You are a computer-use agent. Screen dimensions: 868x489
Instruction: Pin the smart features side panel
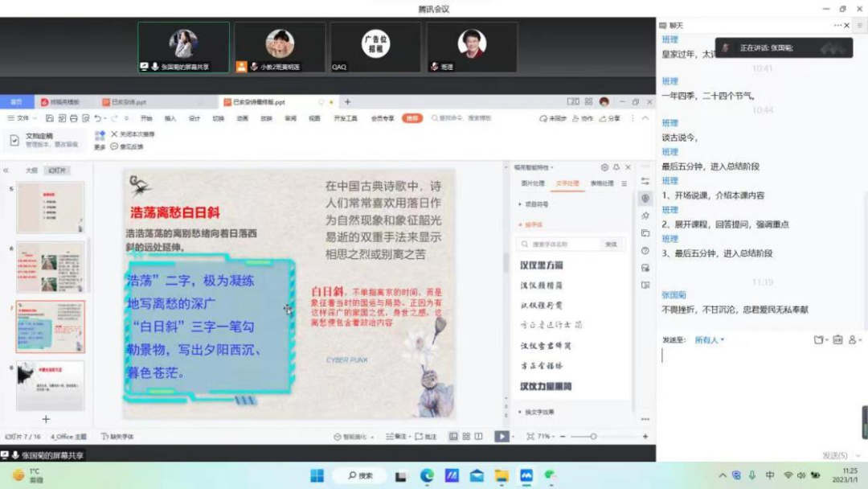(616, 167)
